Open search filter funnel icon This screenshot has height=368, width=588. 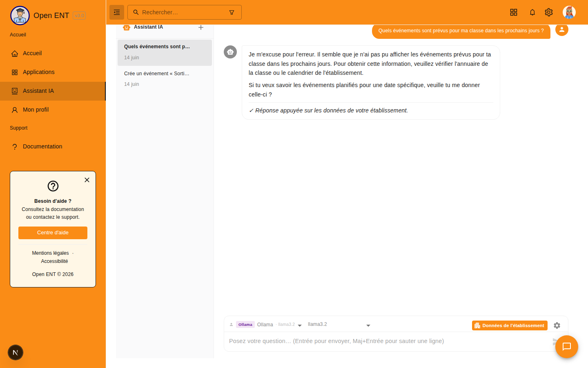pos(232,12)
